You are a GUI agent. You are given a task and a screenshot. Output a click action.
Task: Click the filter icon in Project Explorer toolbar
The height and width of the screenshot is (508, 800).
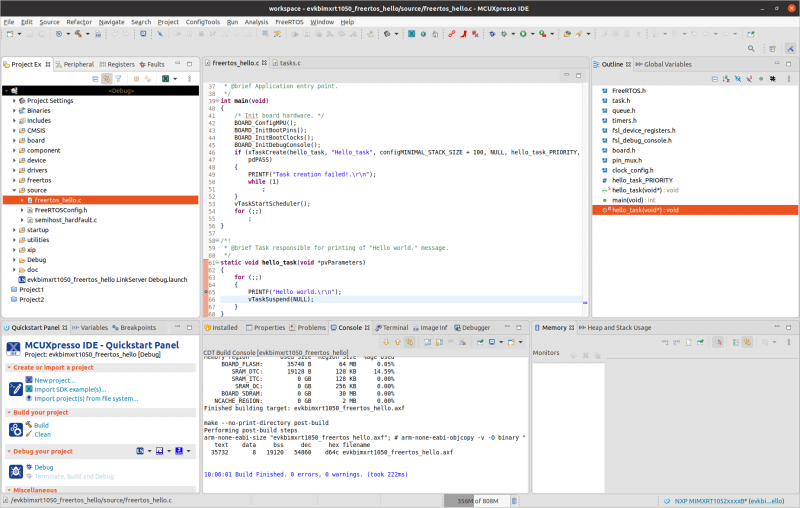pyautogui.click(x=118, y=78)
